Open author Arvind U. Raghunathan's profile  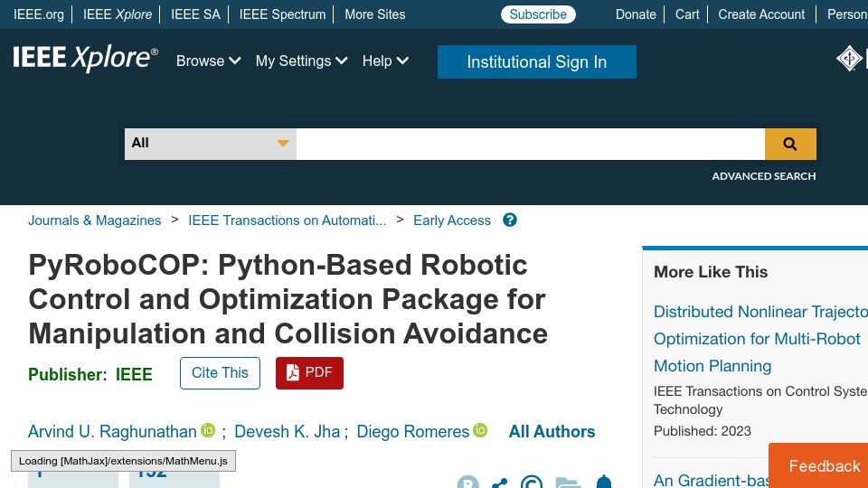pyautogui.click(x=112, y=432)
